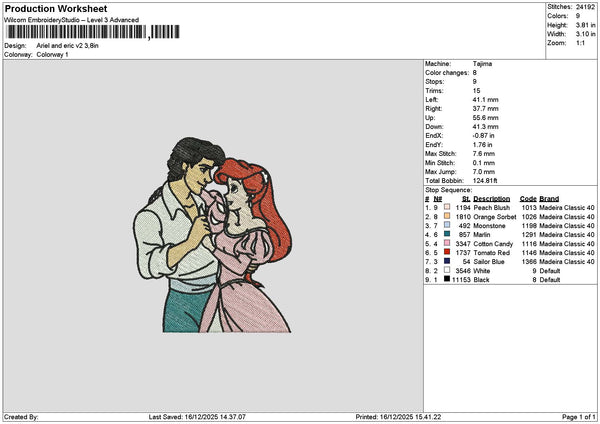
Task: Click the Black stitch count '11153'
Action: coord(461,279)
